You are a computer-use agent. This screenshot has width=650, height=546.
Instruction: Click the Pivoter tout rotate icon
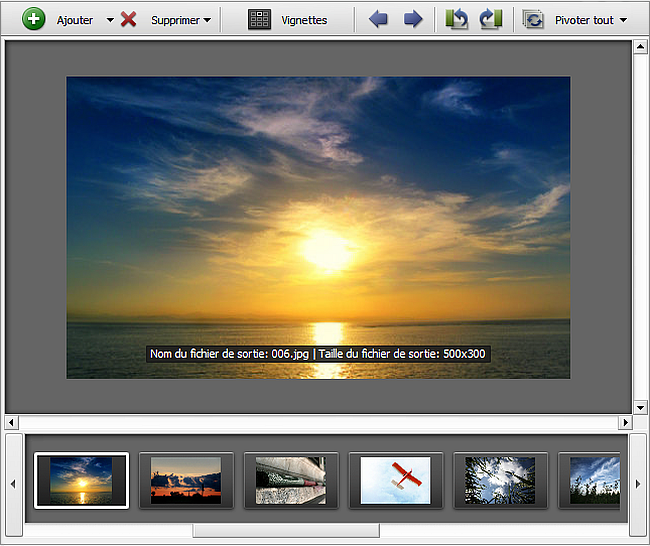pos(534,19)
